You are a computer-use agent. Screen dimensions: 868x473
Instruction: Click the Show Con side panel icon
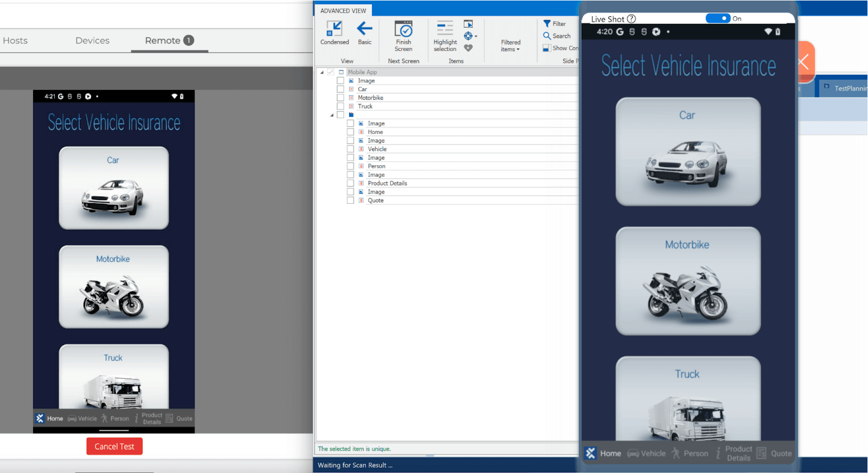[x=546, y=48]
